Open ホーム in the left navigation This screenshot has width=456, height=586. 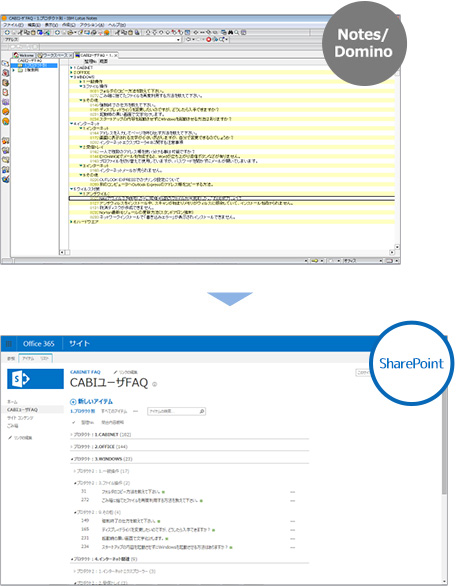pyautogui.click(x=12, y=402)
